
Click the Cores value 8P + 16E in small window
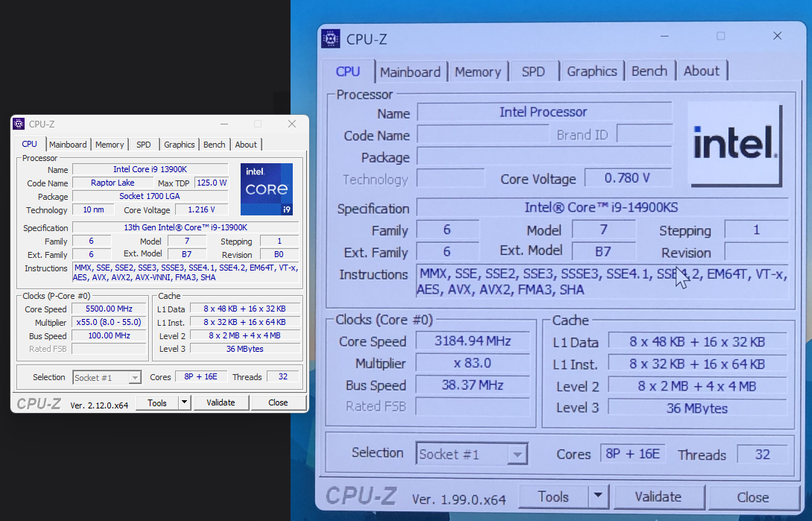[x=201, y=376]
